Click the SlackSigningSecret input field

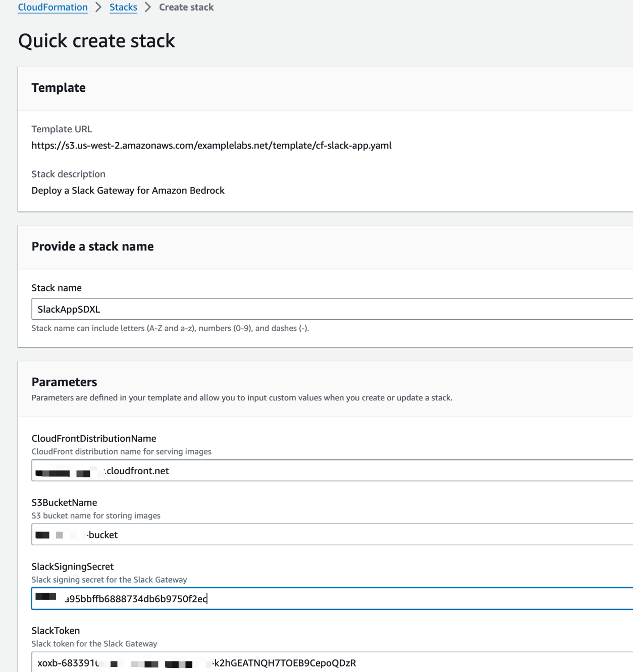pos(332,599)
